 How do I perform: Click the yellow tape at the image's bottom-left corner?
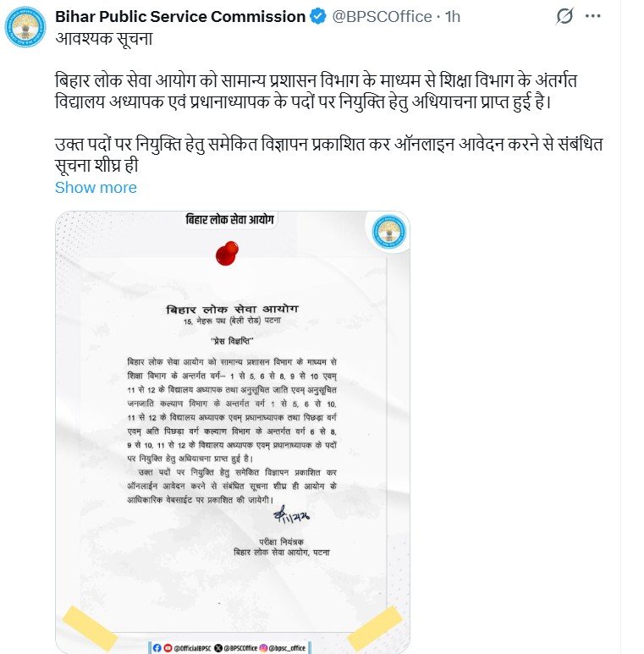(x=90, y=629)
